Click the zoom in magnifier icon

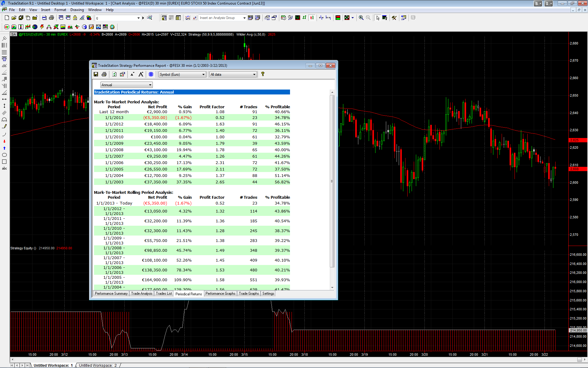pyautogui.click(x=361, y=18)
